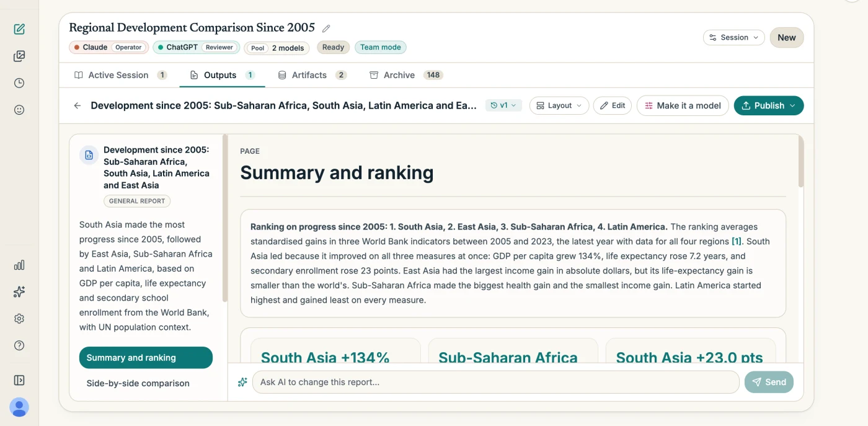Open help question mark icon
Image resolution: width=868 pixels, height=426 pixels.
coord(19,345)
